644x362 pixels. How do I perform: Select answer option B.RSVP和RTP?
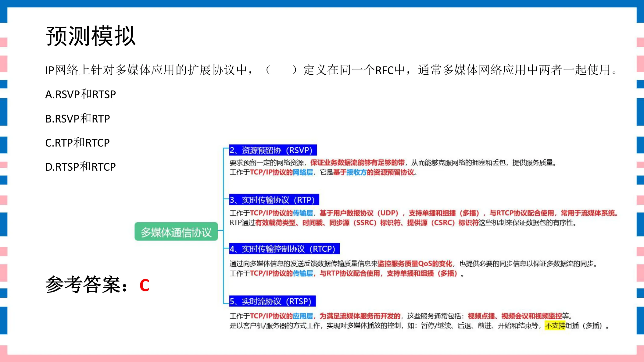[77, 119]
